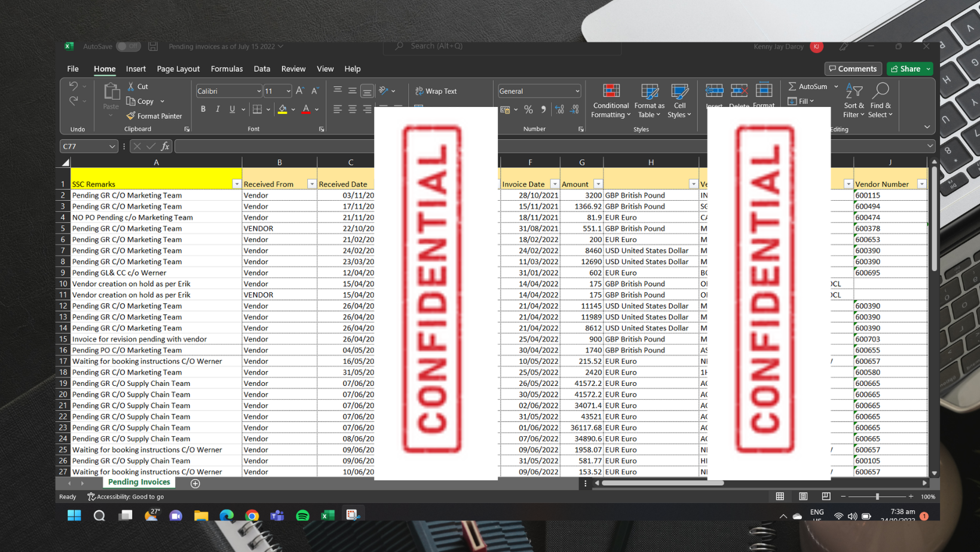Switch to the Page Layout tab
The height and width of the screenshot is (552, 980).
(x=178, y=69)
